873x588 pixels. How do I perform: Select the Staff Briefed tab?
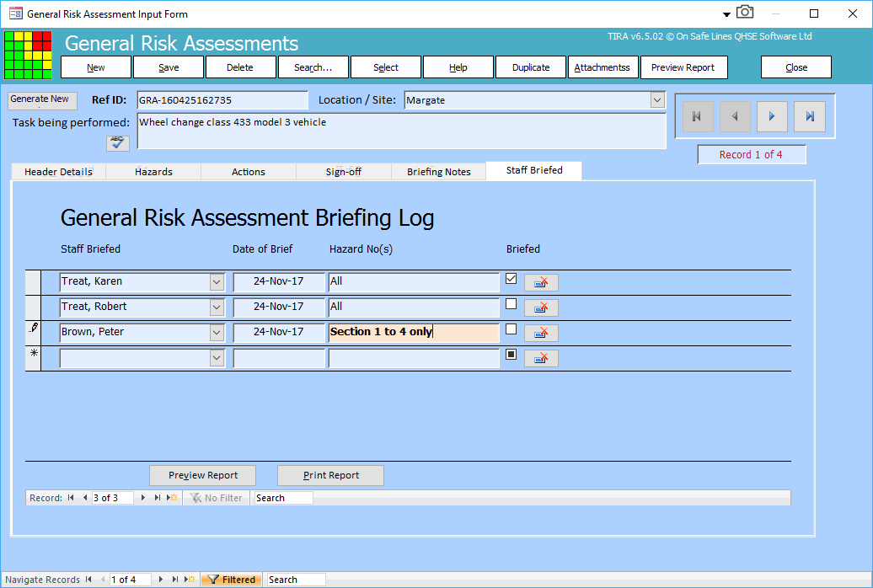[x=534, y=170]
